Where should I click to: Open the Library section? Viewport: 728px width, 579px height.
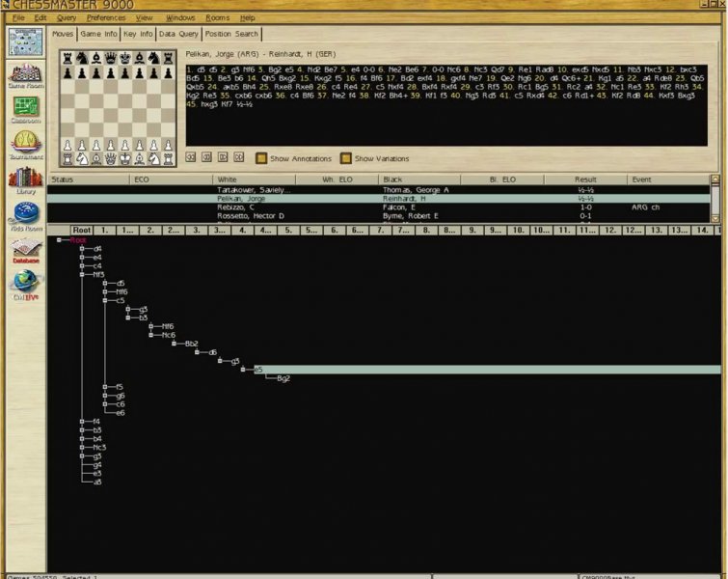[x=26, y=181]
